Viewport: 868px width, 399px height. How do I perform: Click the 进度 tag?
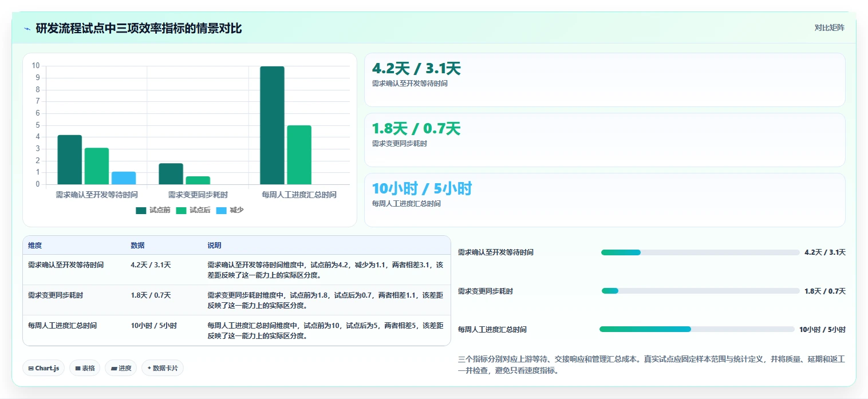coord(121,368)
